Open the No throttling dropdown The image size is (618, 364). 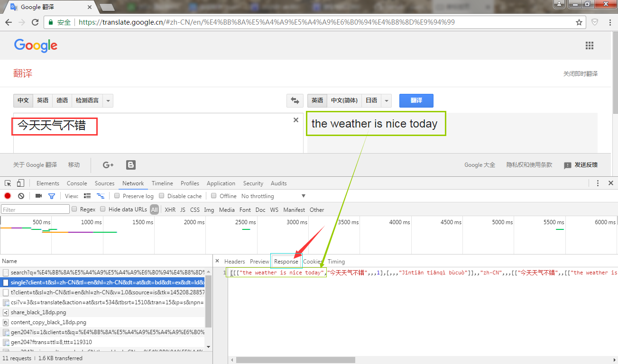[273, 196]
